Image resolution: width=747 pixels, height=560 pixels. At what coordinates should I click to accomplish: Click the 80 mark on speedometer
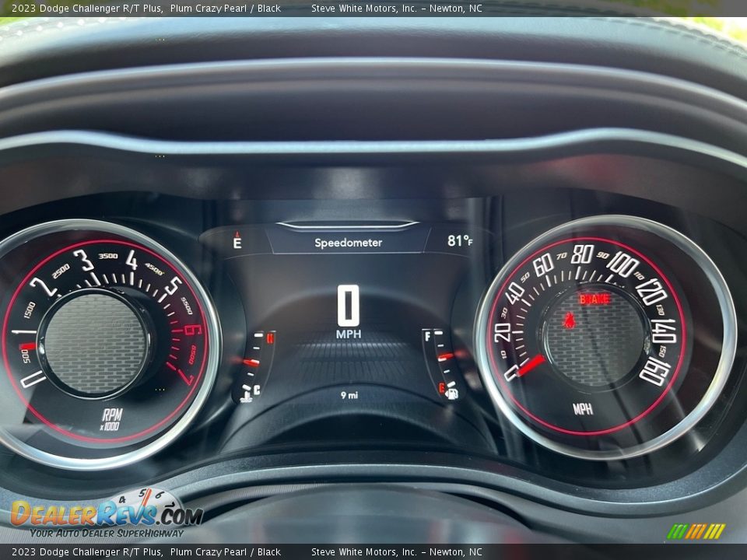coord(582,254)
